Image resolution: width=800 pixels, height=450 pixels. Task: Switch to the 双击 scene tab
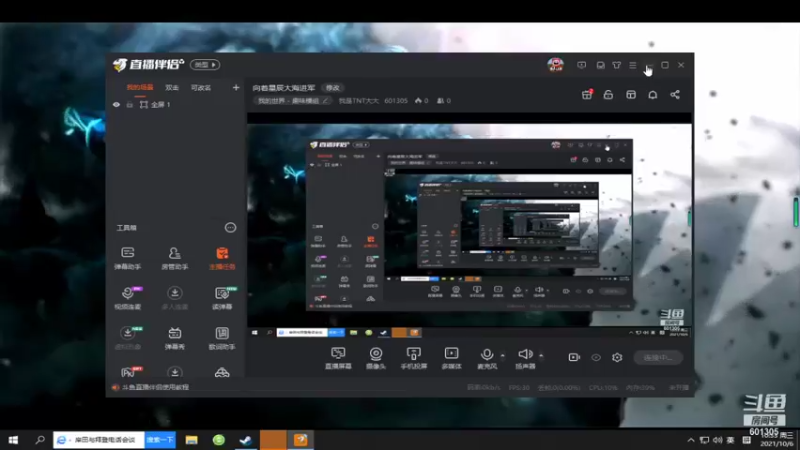click(x=172, y=88)
